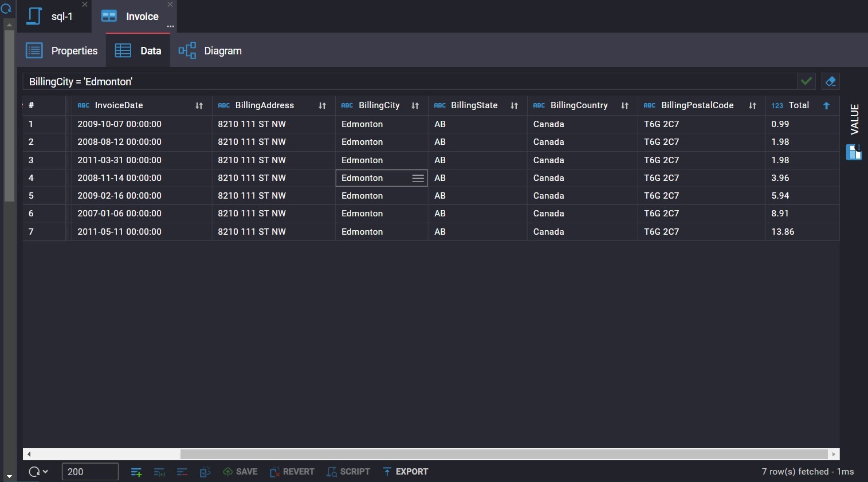This screenshot has height=482, width=868.
Task: Toggle sorting on the BillingCountry column
Action: pyautogui.click(x=625, y=105)
